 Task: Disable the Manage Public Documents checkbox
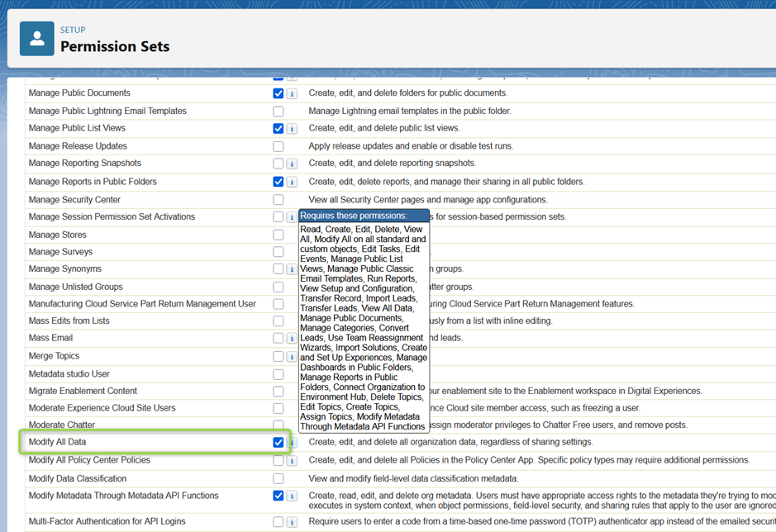point(279,93)
